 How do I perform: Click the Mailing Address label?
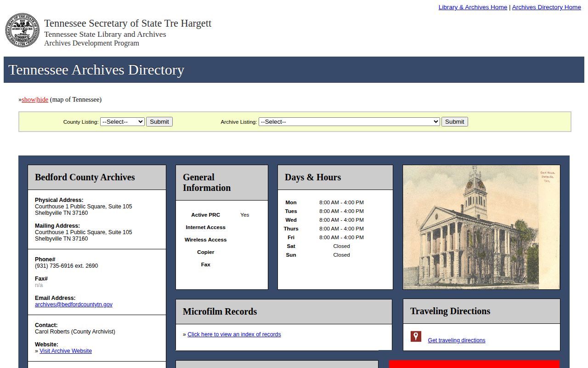pyautogui.click(x=57, y=226)
